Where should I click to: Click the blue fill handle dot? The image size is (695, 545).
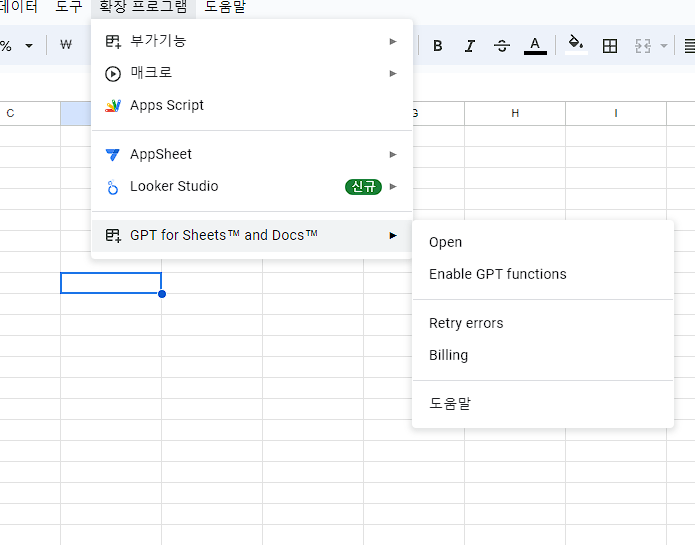click(x=162, y=294)
